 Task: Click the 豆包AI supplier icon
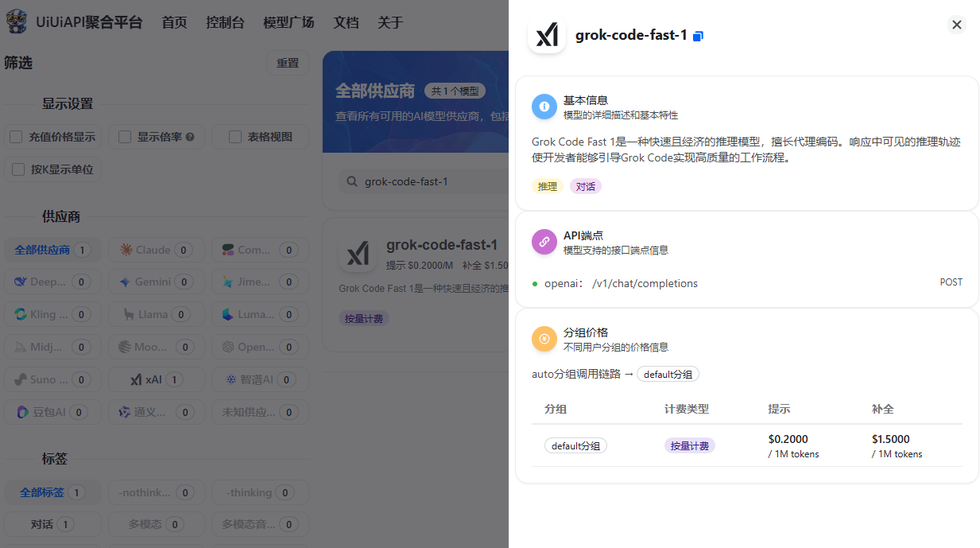21,412
